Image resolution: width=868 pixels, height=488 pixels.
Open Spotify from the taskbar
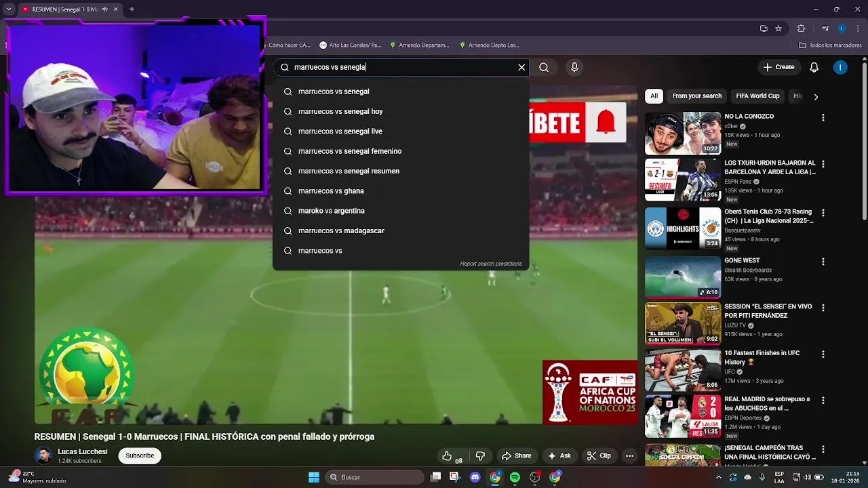515,477
